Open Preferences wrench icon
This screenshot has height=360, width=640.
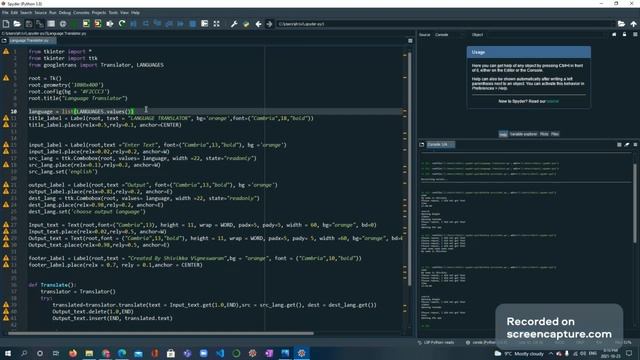(x=234, y=24)
